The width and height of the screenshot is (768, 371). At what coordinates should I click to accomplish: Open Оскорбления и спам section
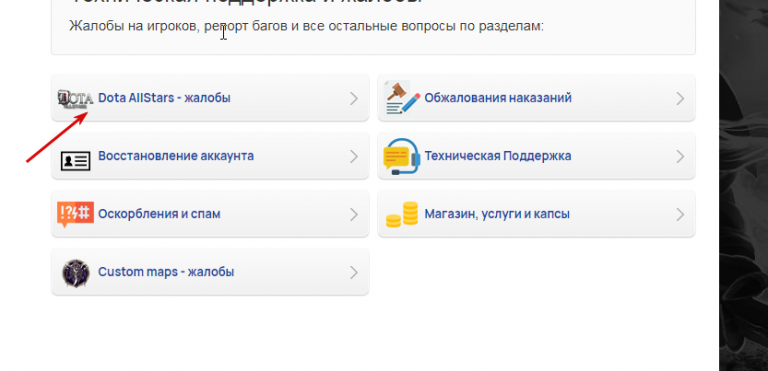click(210, 214)
